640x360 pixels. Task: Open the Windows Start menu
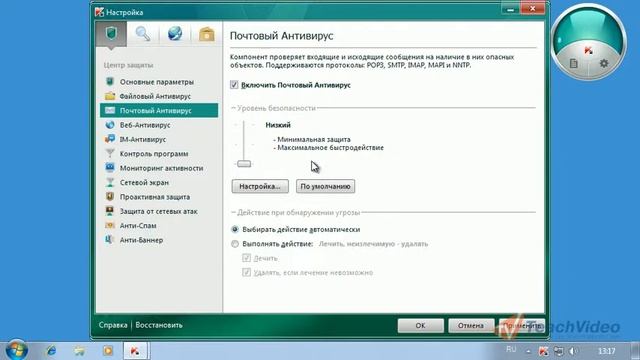click(17, 350)
